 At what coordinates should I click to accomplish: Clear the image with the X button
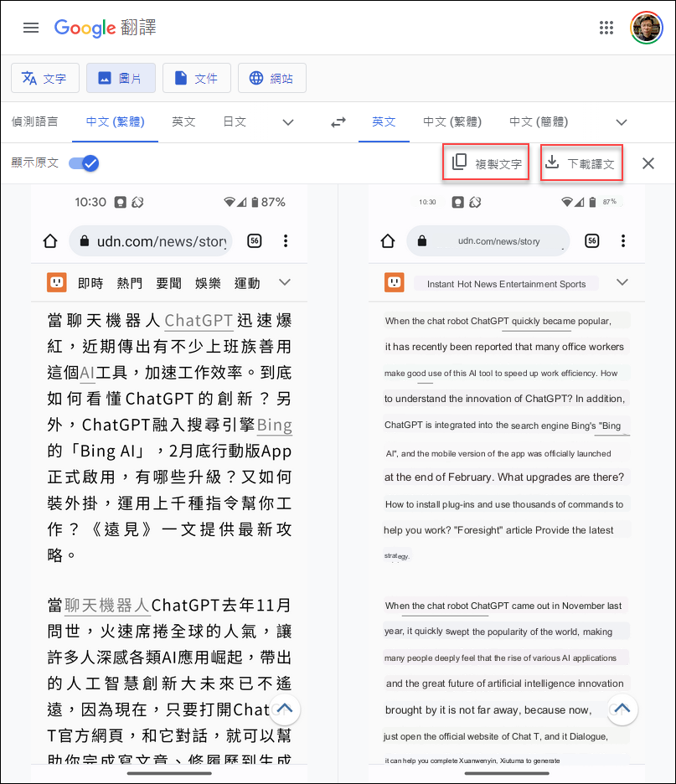(648, 163)
